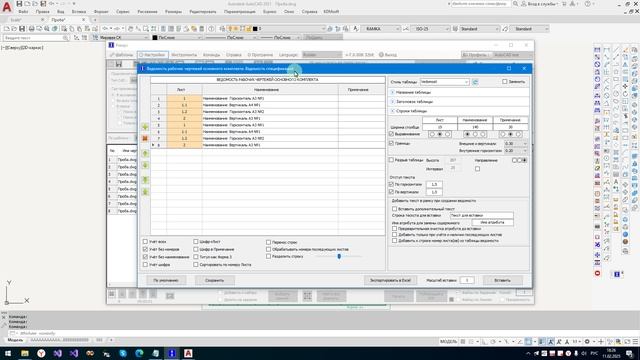Expand the Название таблицы section
The image size is (640, 360).
(393, 93)
